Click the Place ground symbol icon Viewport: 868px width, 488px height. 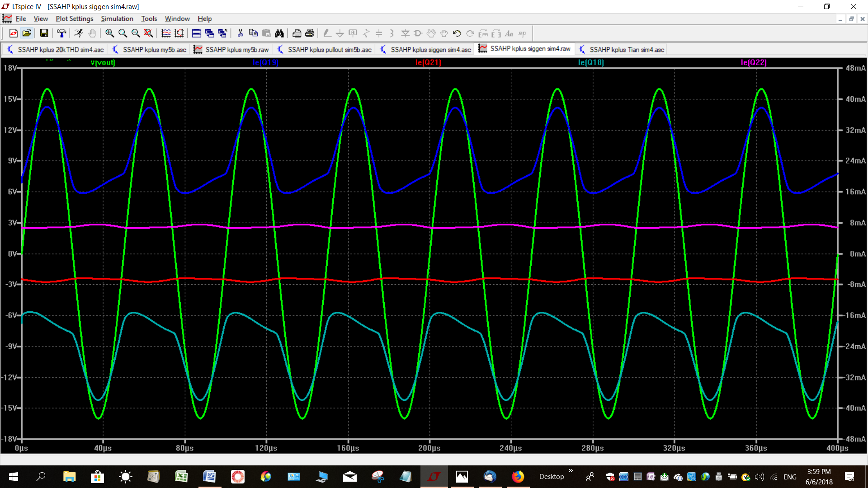pyautogui.click(x=340, y=33)
